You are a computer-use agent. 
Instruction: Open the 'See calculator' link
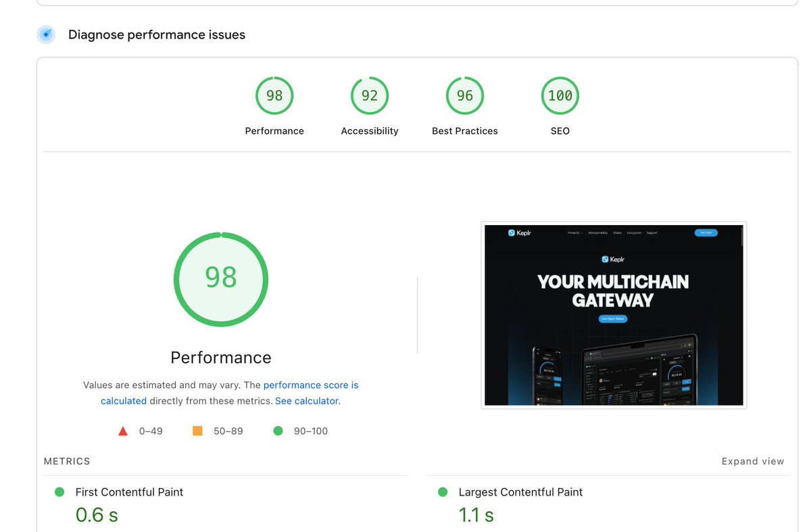point(307,401)
